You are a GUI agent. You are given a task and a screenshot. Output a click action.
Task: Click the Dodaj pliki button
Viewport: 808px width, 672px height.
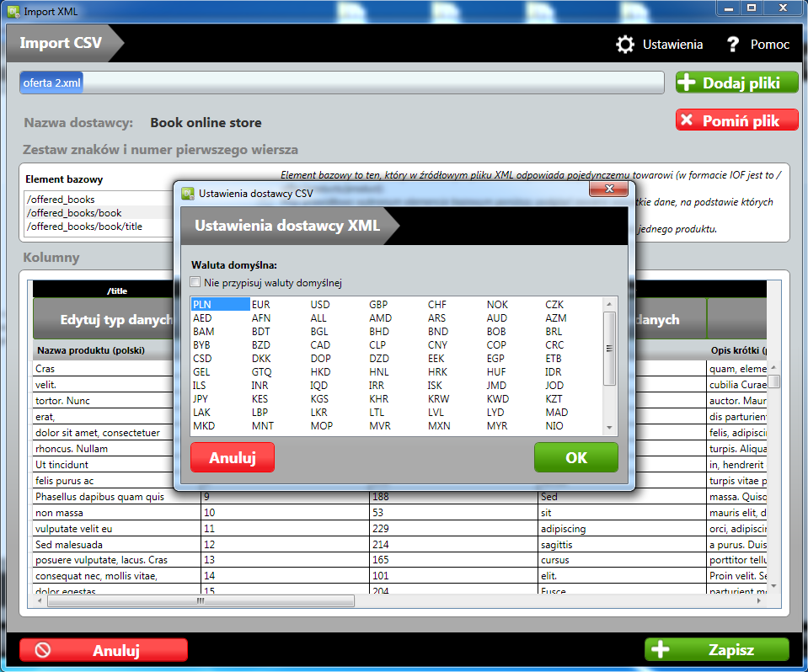[737, 83]
